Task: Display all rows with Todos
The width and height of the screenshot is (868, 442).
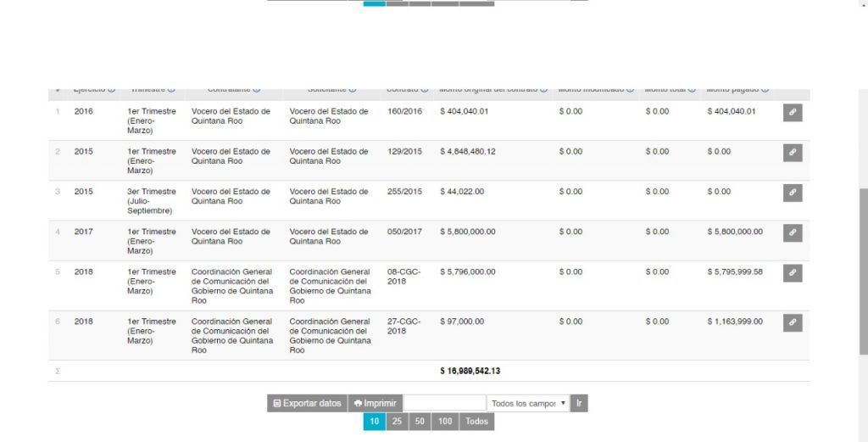Action: tap(476, 422)
